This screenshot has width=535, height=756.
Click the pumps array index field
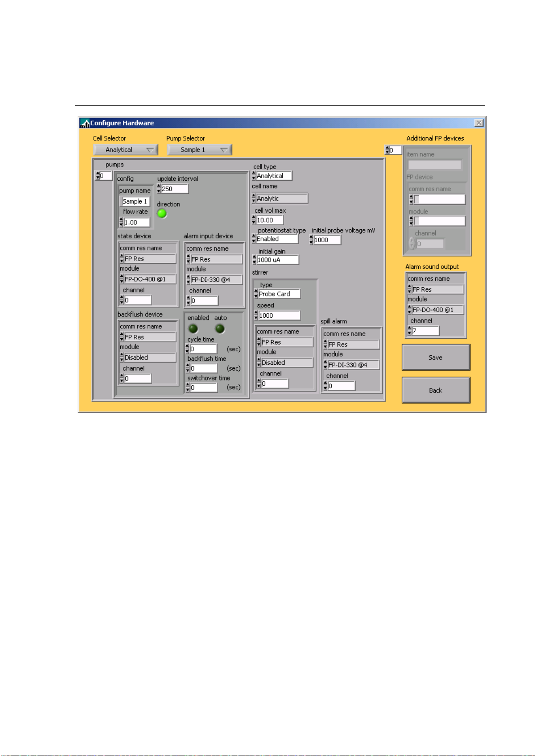(x=106, y=176)
